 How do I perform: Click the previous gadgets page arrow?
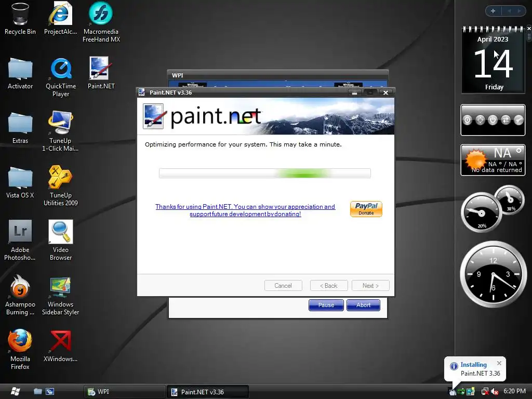509,11
